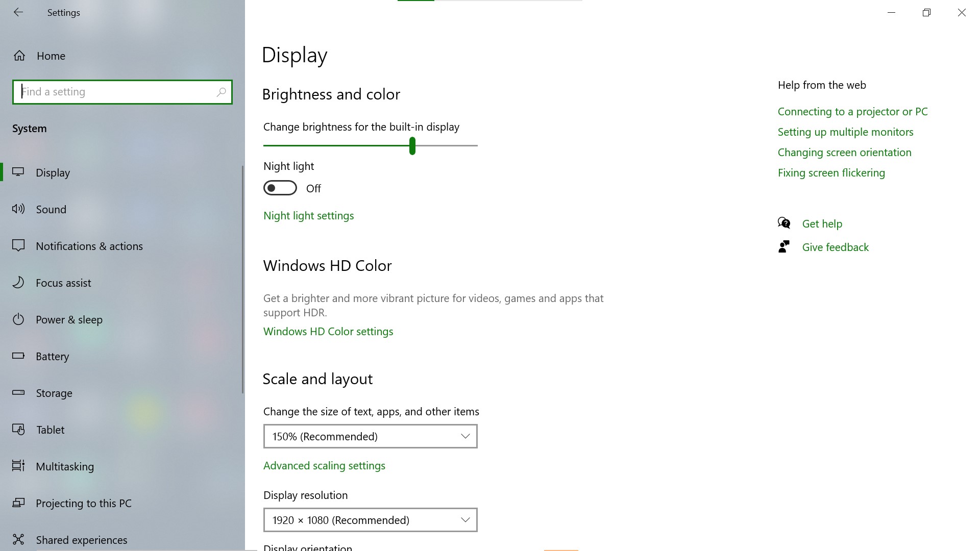Viewport: 980px width, 551px height.
Task: Select Projecting to this PC
Action: 83,503
